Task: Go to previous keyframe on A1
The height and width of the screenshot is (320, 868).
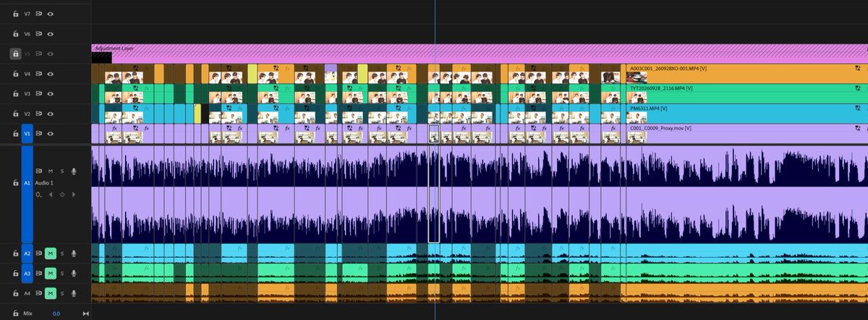Action: coord(50,195)
